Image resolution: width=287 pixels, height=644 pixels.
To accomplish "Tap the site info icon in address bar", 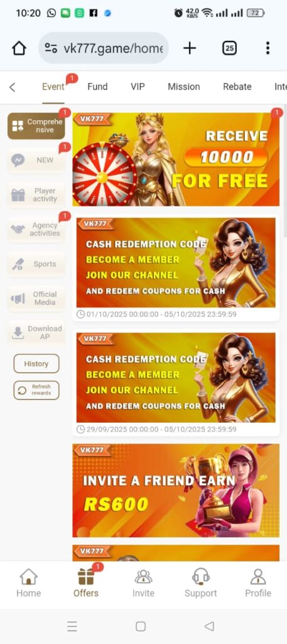I will [x=51, y=48].
